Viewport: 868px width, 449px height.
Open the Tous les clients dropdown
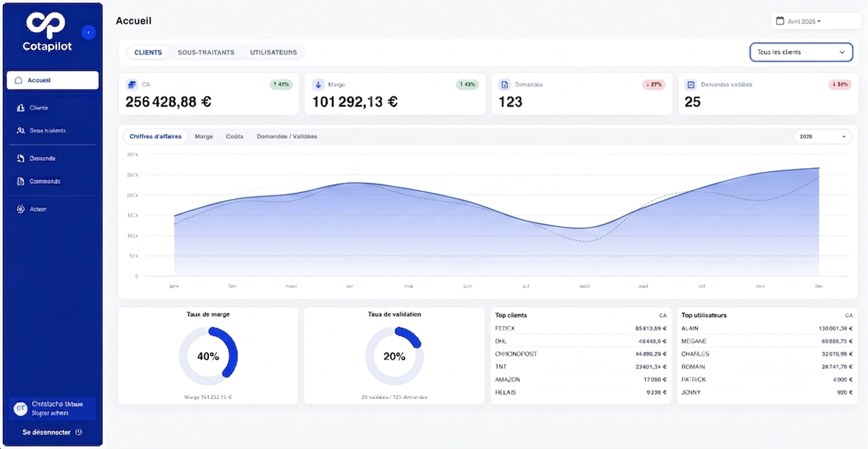[801, 52]
